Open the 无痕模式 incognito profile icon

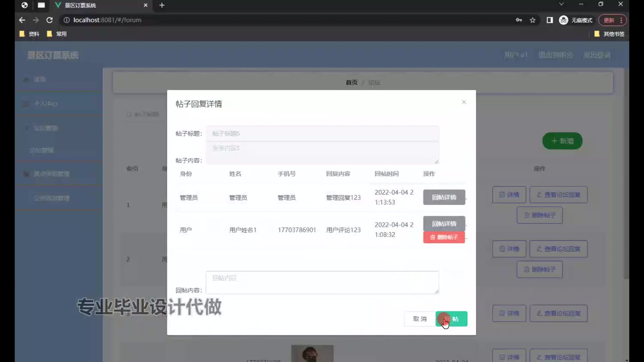(563, 20)
